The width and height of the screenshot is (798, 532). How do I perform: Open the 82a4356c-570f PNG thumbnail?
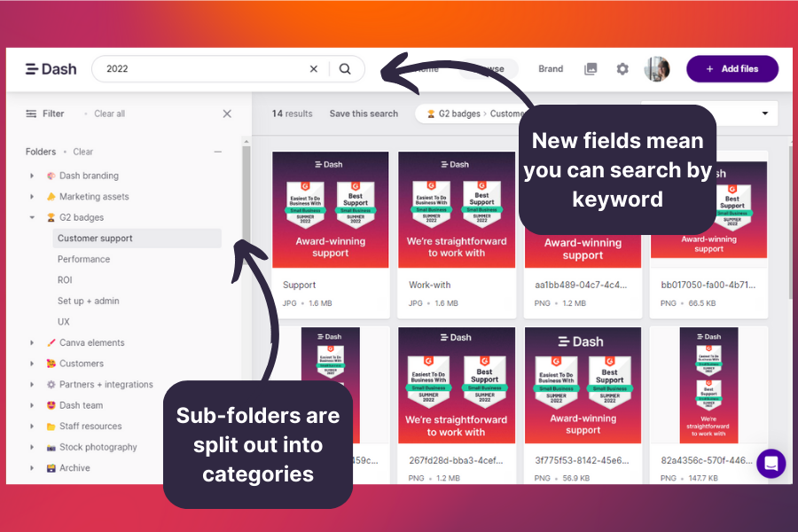(x=709, y=386)
